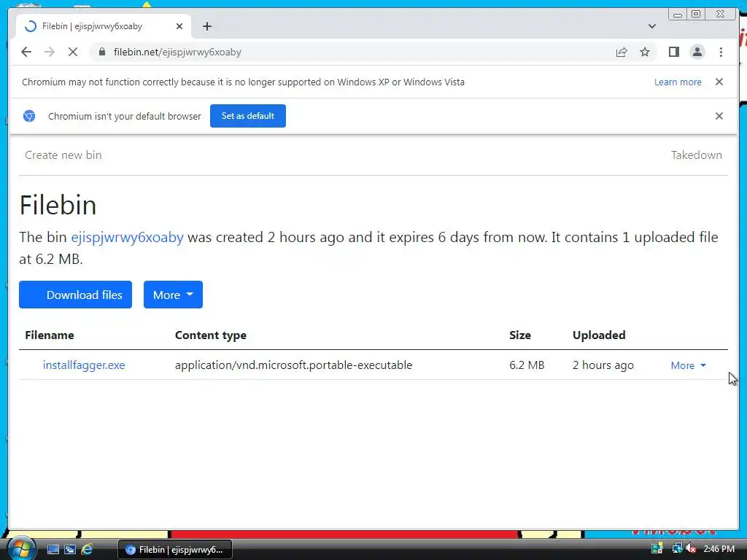Click the Learn more link
Viewport: 747px width, 560px height.
pos(678,82)
